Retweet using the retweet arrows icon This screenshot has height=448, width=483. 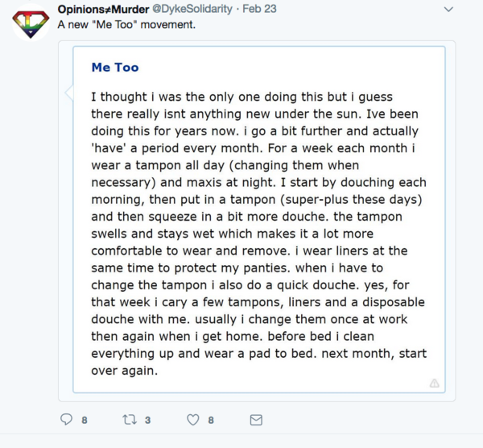(130, 420)
